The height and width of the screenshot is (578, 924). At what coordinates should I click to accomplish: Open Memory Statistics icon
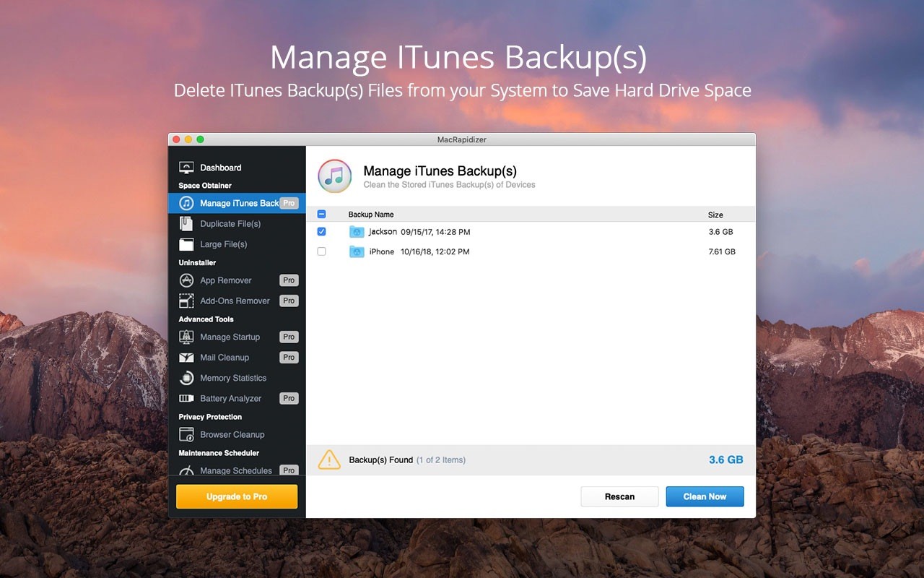pos(186,378)
